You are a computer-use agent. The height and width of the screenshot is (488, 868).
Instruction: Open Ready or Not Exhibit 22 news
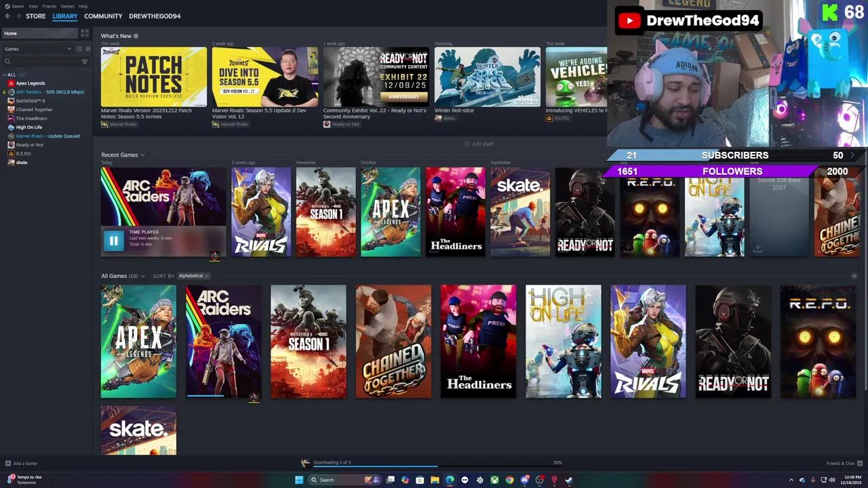(x=376, y=77)
